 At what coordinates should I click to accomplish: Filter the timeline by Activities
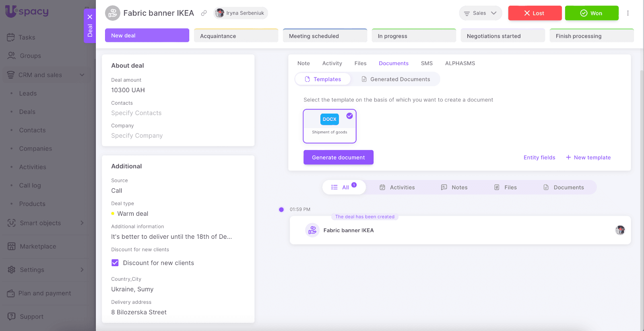click(397, 187)
